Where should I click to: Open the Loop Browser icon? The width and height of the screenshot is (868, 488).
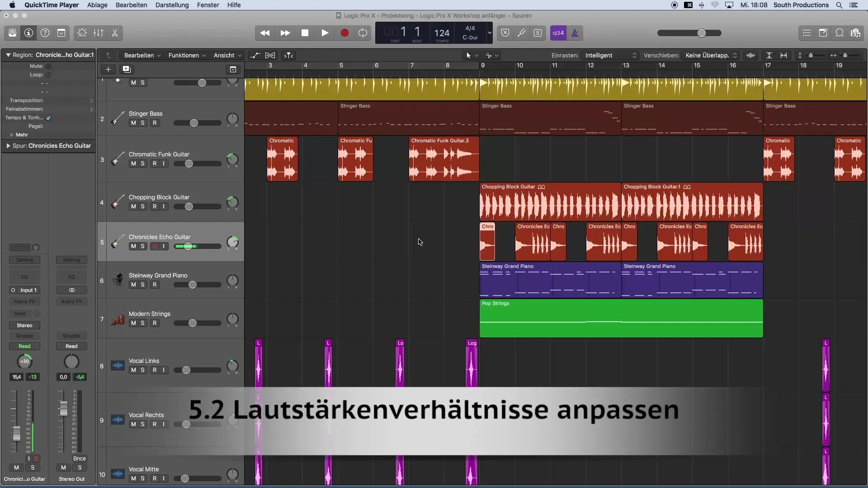[x=839, y=33]
